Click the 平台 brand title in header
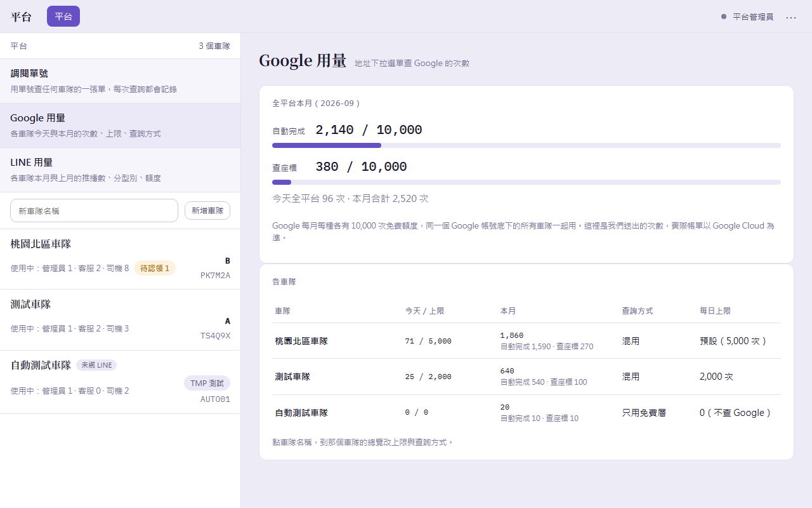The height and width of the screenshot is (508, 812). [x=21, y=17]
